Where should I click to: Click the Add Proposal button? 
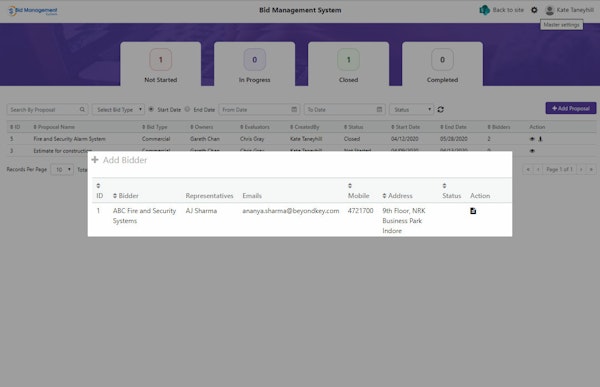[571, 108]
